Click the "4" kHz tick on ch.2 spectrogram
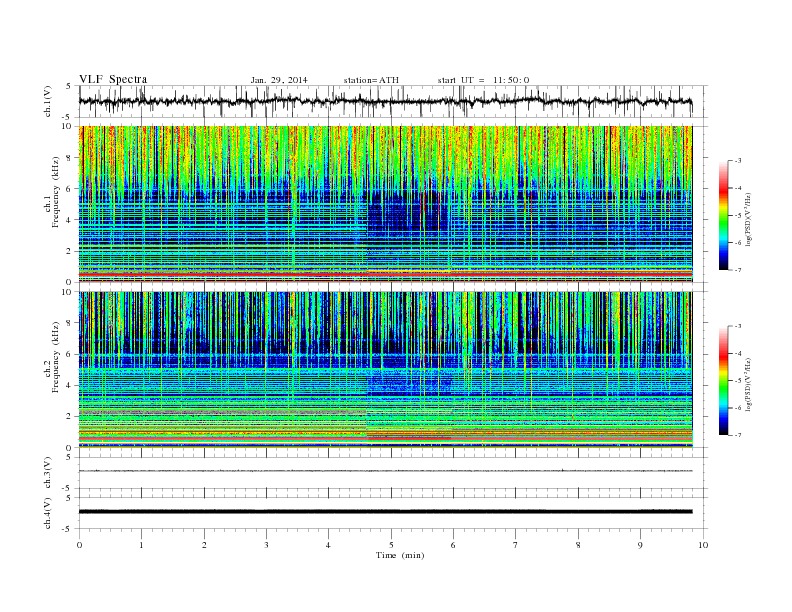The image size is (792, 612). [69, 385]
